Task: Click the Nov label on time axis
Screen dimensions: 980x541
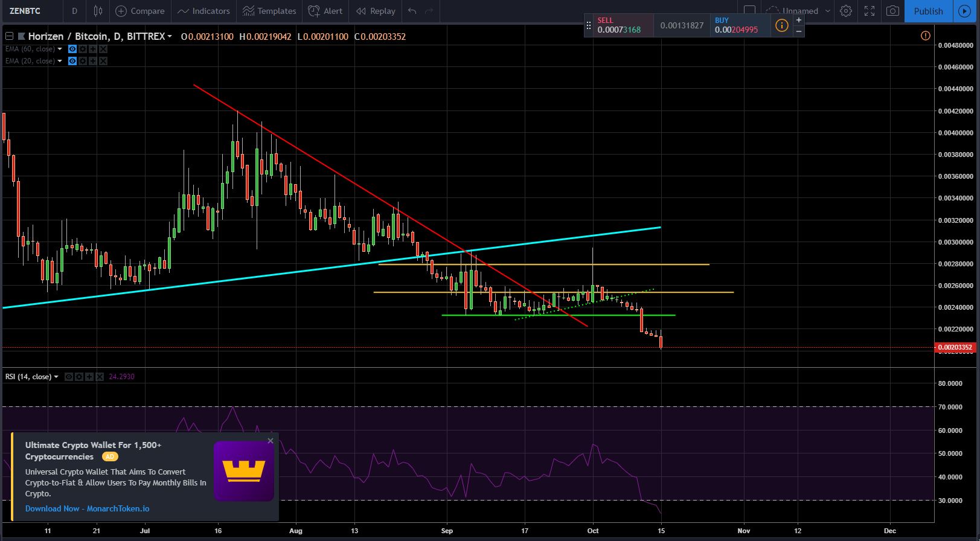Action: pos(743,531)
